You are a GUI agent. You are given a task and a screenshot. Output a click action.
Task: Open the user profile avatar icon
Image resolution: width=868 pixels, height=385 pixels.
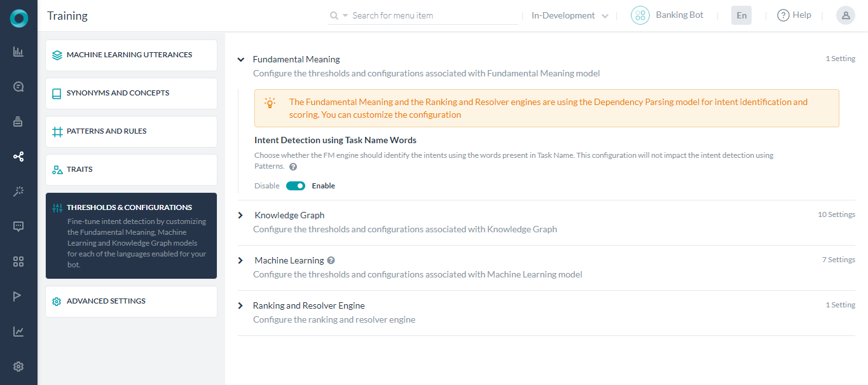[x=846, y=15]
